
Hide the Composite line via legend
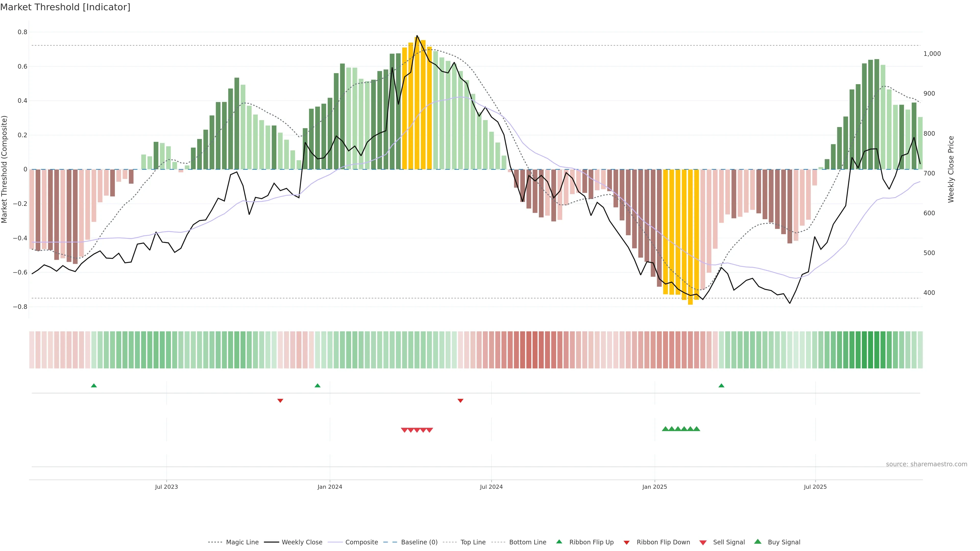tap(361, 542)
